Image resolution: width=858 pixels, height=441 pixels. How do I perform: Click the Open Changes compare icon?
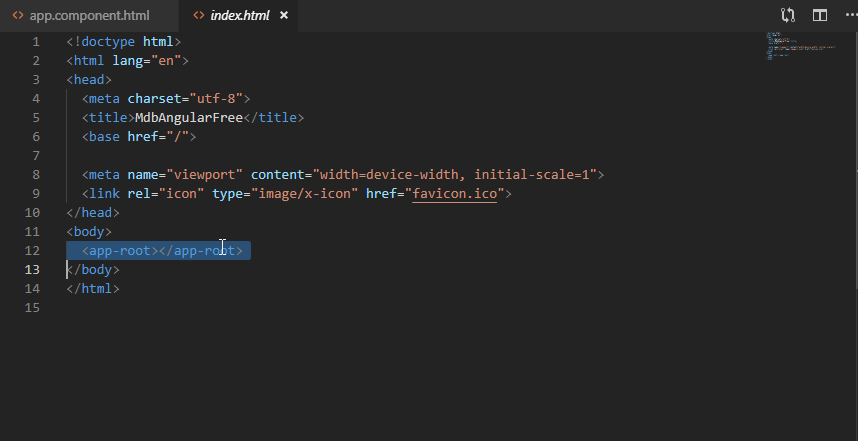click(788, 15)
